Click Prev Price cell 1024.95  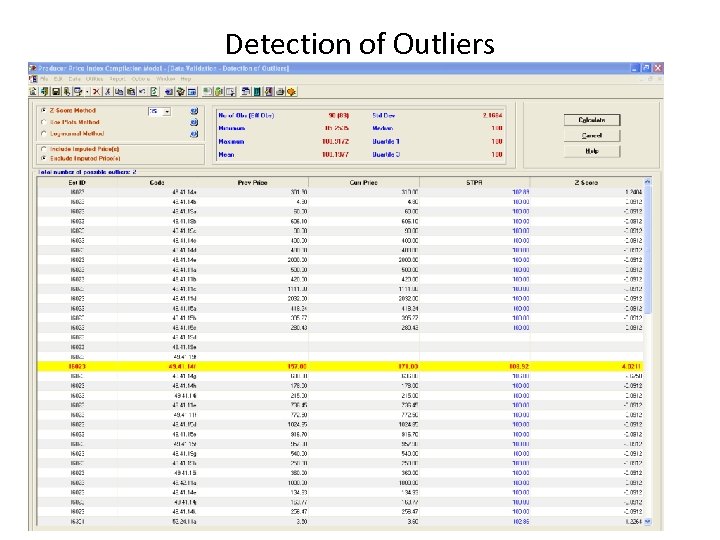tap(297, 424)
